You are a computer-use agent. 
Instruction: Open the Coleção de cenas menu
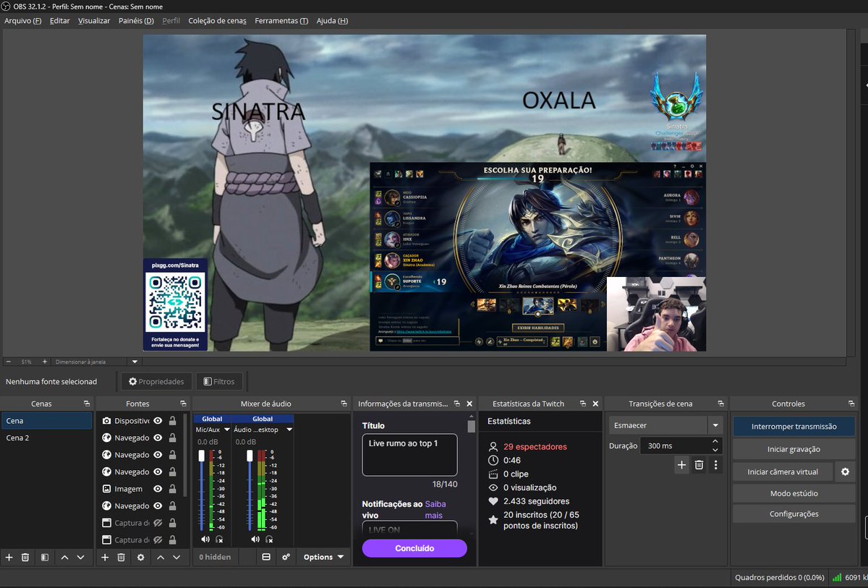[x=217, y=21]
